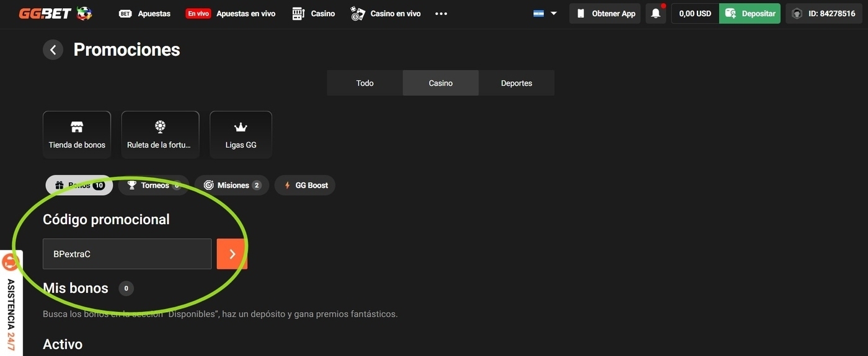This screenshot has height=356, width=868.
Task: Click the Código promocional label
Action: point(106,219)
